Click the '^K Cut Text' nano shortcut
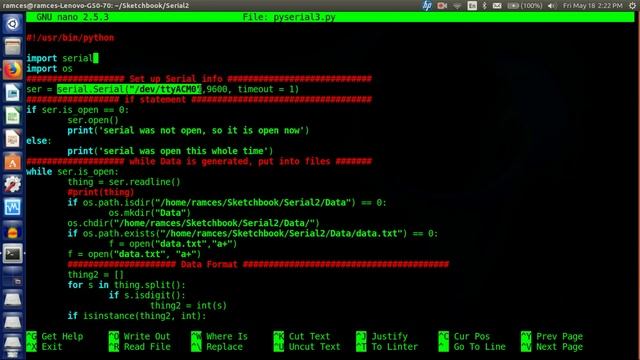640x360 pixels. (x=302, y=336)
